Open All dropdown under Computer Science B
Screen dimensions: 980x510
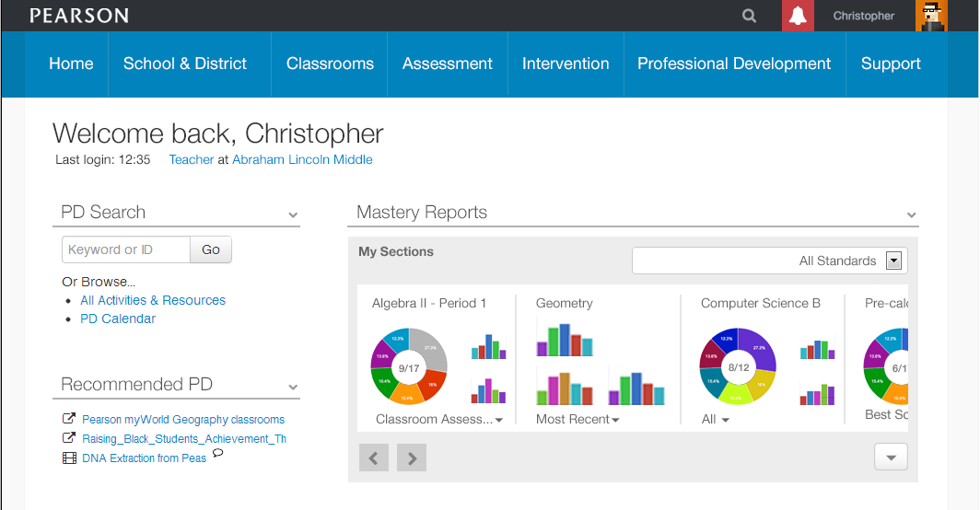pos(715,420)
